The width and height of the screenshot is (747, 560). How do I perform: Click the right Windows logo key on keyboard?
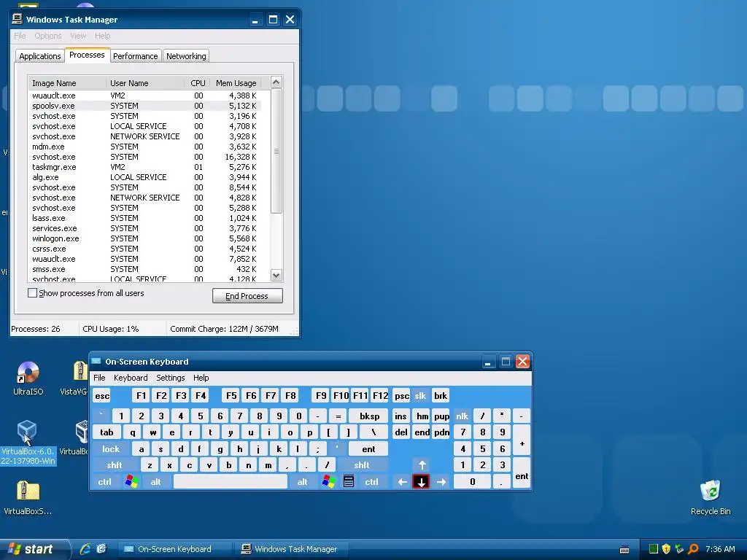point(328,482)
